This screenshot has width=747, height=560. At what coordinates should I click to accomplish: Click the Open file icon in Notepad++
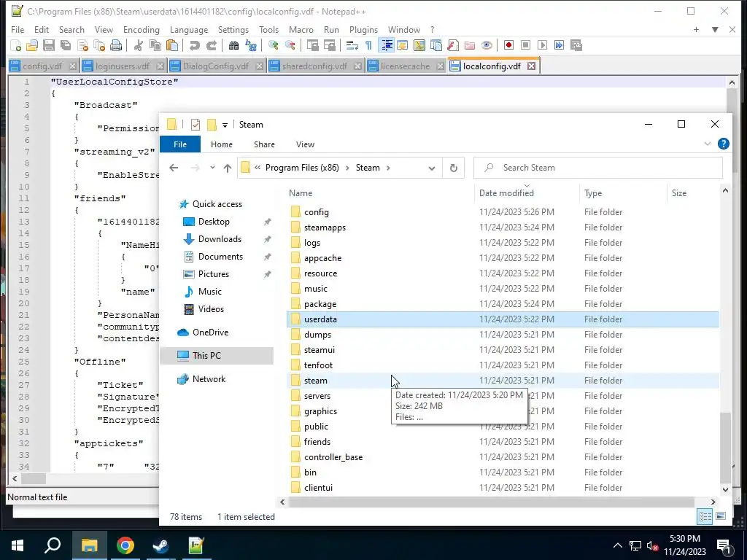pyautogui.click(x=32, y=45)
